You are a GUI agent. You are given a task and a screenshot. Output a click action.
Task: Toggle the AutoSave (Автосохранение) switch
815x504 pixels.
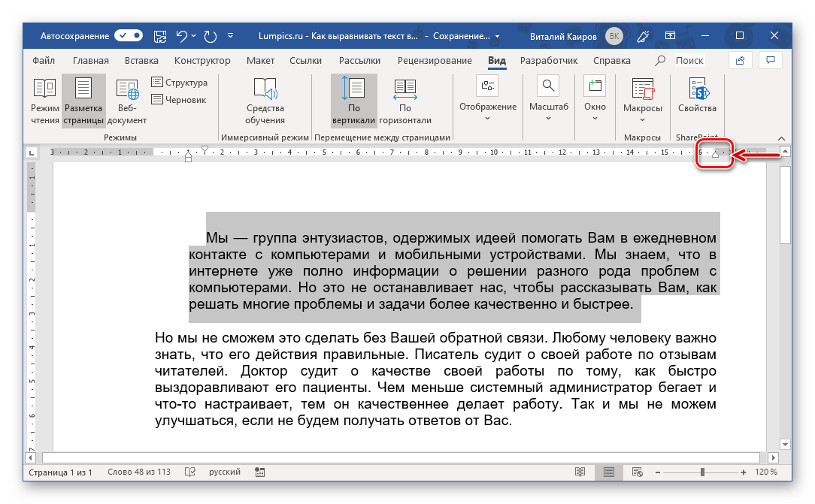click(129, 35)
